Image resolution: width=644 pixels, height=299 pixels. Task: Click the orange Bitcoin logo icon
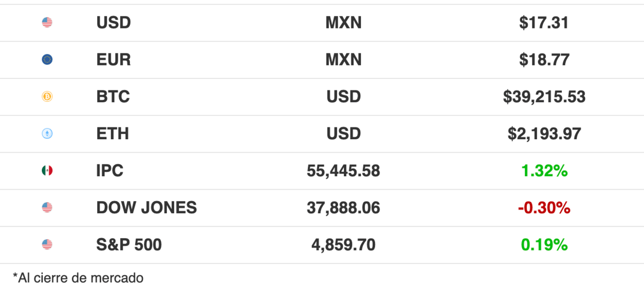[47, 97]
